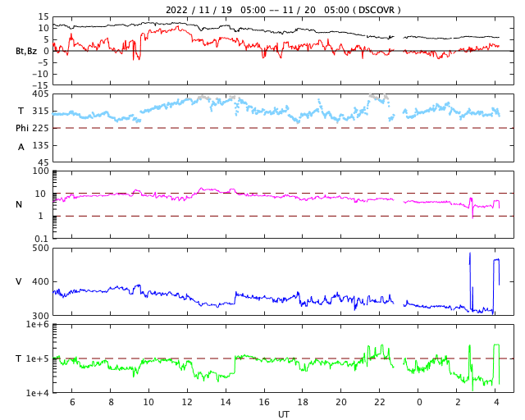Click the 300 tick label on velocity axis
This screenshot has width=525, height=420.
(x=39, y=316)
